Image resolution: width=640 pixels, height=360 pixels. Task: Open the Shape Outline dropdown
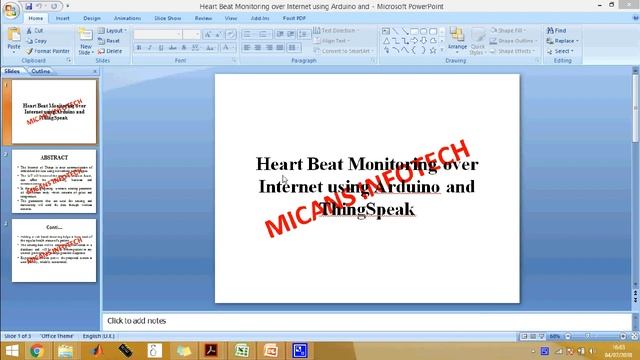point(513,41)
